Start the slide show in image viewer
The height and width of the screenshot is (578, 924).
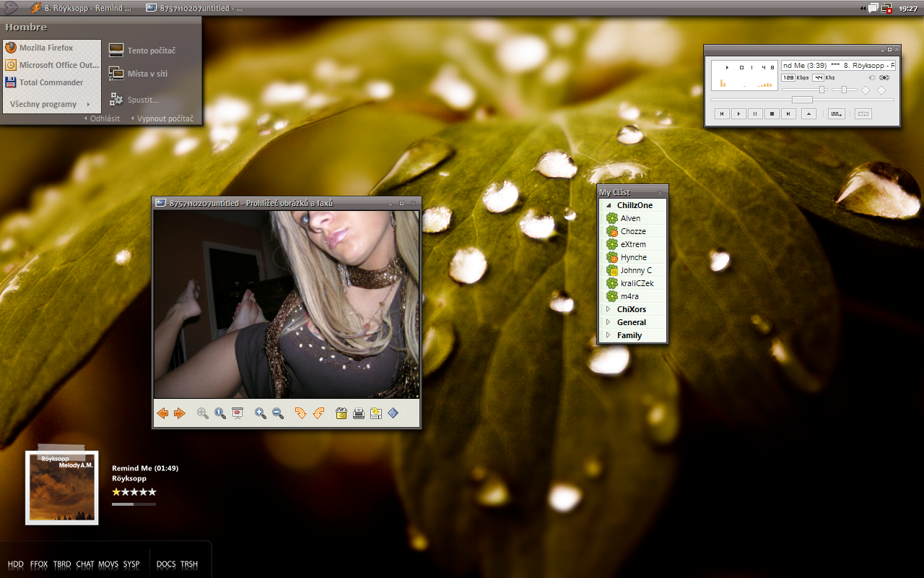tap(237, 413)
